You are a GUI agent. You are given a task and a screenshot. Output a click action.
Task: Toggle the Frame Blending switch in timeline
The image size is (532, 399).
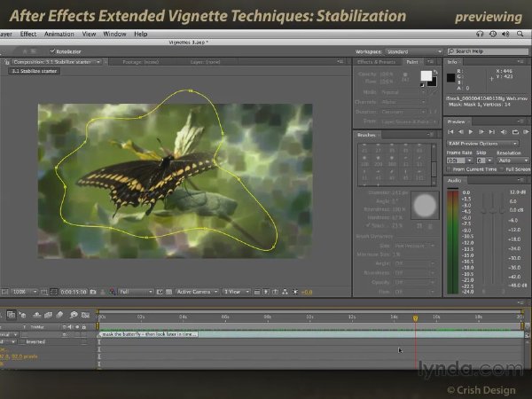coord(48,315)
